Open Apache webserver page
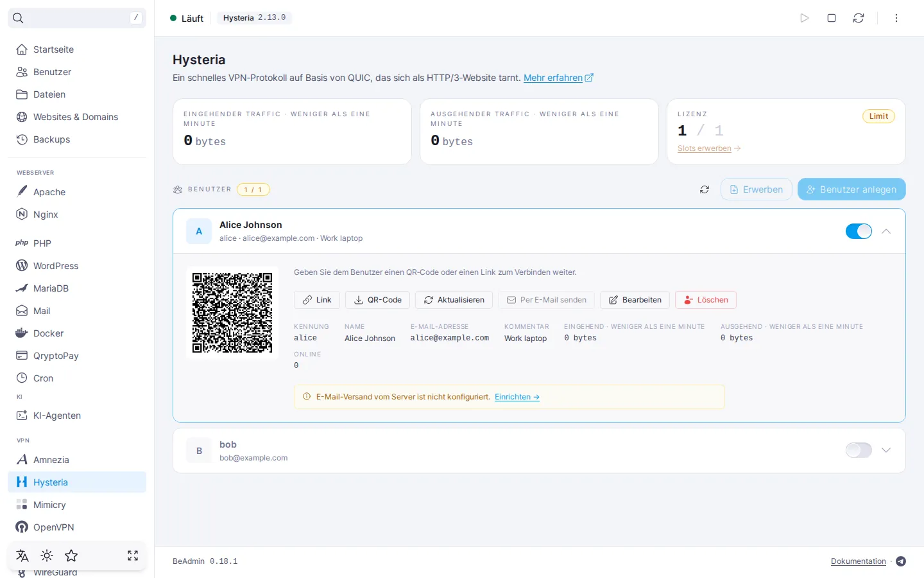Viewport: 924px width, 578px height. [x=77, y=192]
